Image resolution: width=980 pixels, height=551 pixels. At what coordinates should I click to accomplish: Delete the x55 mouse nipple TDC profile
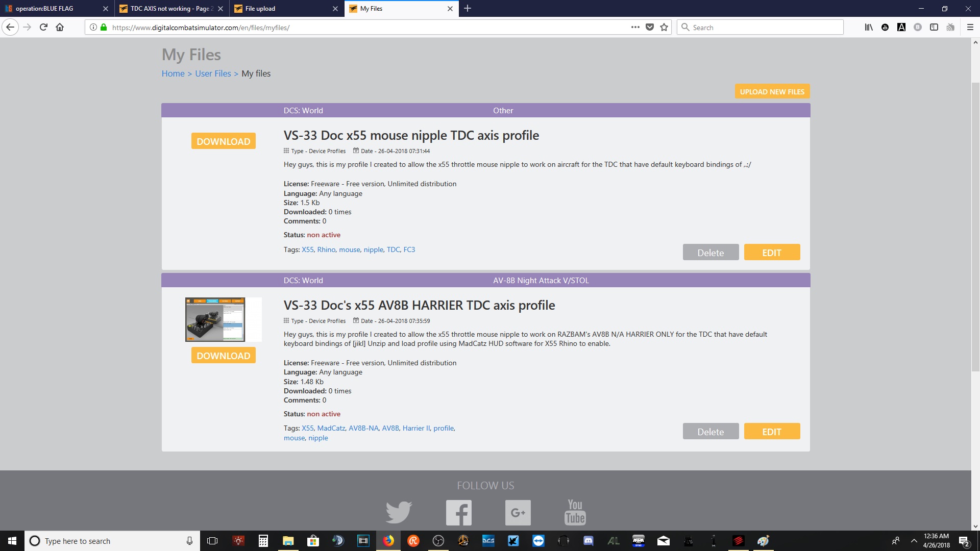coord(710,253)
